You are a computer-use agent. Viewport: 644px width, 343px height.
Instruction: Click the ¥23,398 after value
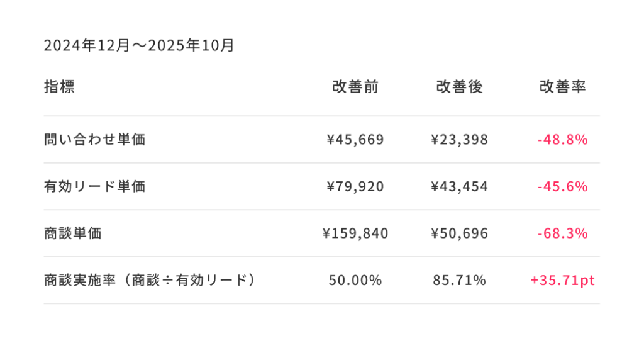pos(459,140)
